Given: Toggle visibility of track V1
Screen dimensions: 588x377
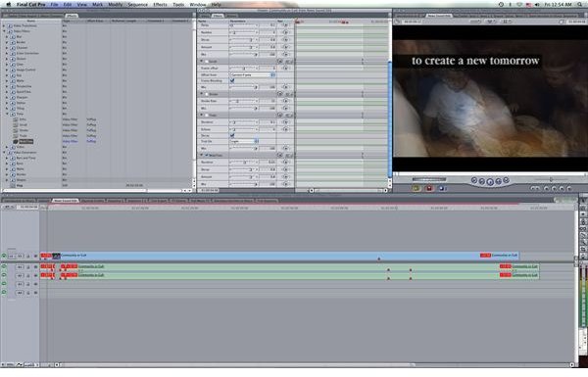Looking at the screenshot, I should (4, 256).
